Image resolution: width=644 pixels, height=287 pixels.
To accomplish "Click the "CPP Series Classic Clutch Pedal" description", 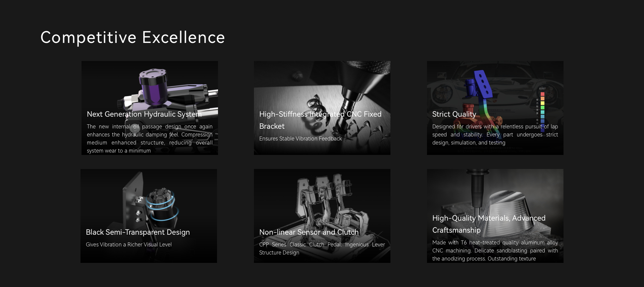I will tap(322, 249).
